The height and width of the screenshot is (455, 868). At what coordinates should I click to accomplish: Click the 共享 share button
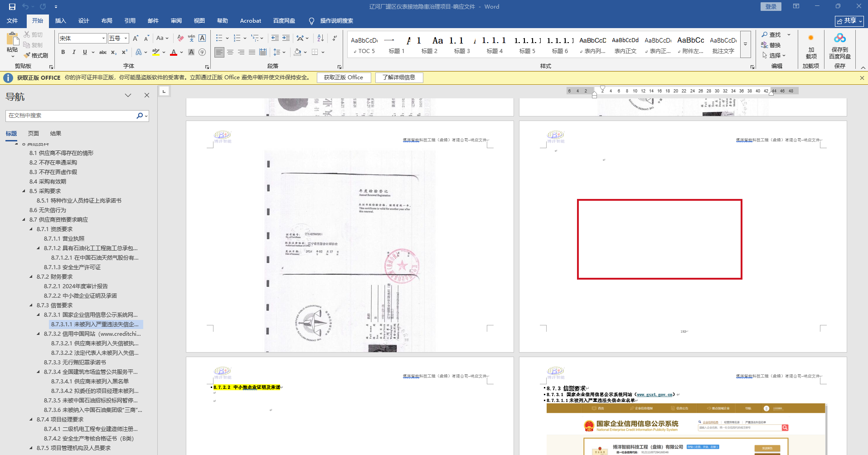(x=849, y=21)
